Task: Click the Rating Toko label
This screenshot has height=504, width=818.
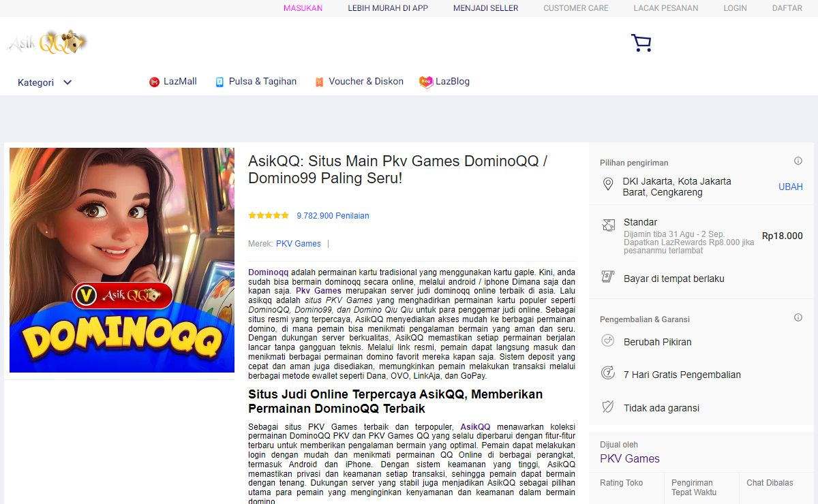Action: click(621, 482)
